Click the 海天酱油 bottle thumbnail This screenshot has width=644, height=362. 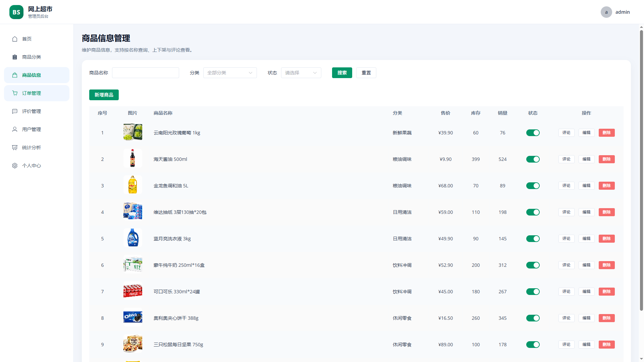click(133, 159)
